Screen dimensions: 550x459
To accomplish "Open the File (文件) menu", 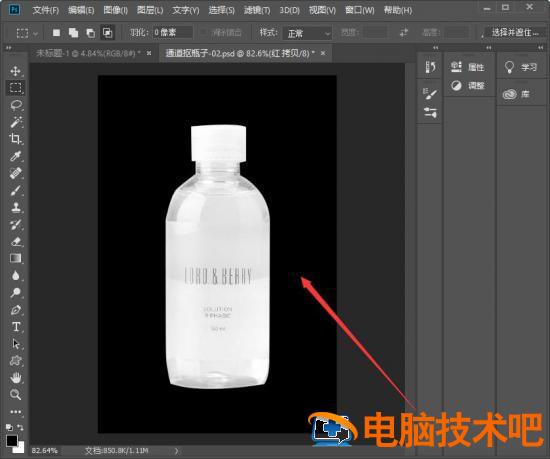I will coord(46,10).
